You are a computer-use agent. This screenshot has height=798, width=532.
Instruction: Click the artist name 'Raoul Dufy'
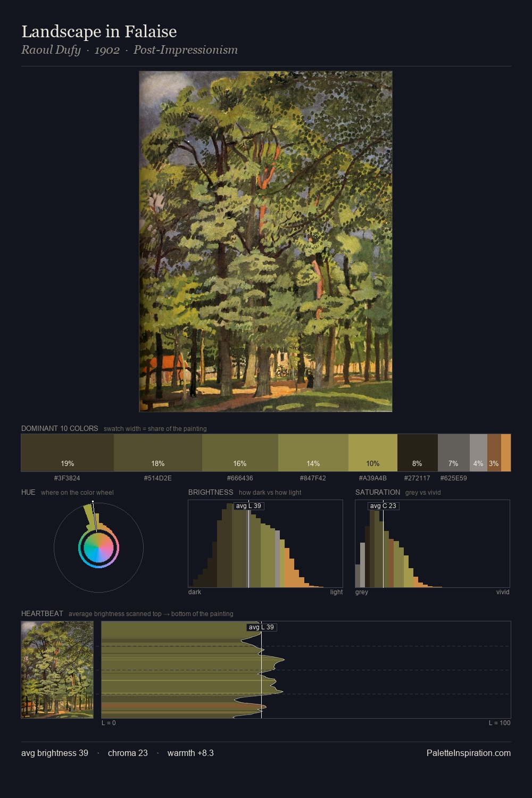pyautogui.click(x=51, y=50)
